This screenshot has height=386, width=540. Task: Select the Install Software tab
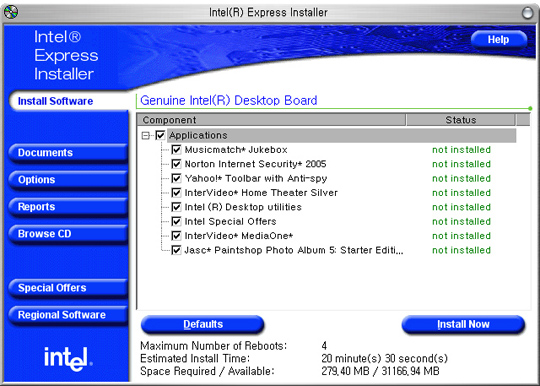[x=69, y=101]
